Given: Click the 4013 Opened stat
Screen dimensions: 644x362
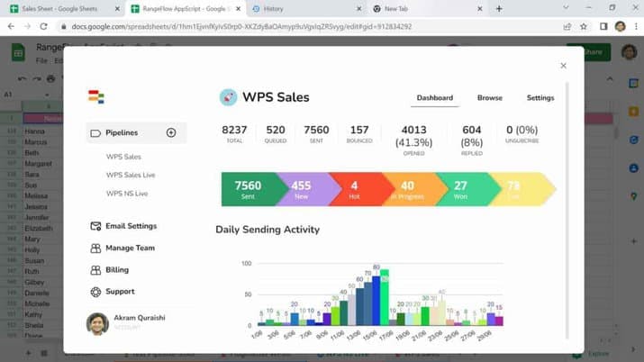Looking at the screenshot, I should pyautogui.click(x=414, y=140).
